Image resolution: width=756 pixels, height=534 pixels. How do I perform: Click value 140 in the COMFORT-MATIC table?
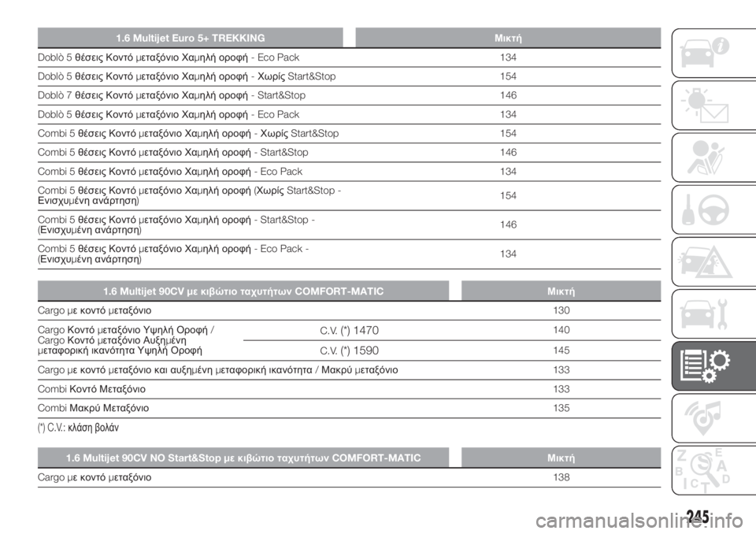[x=561, y=330]
